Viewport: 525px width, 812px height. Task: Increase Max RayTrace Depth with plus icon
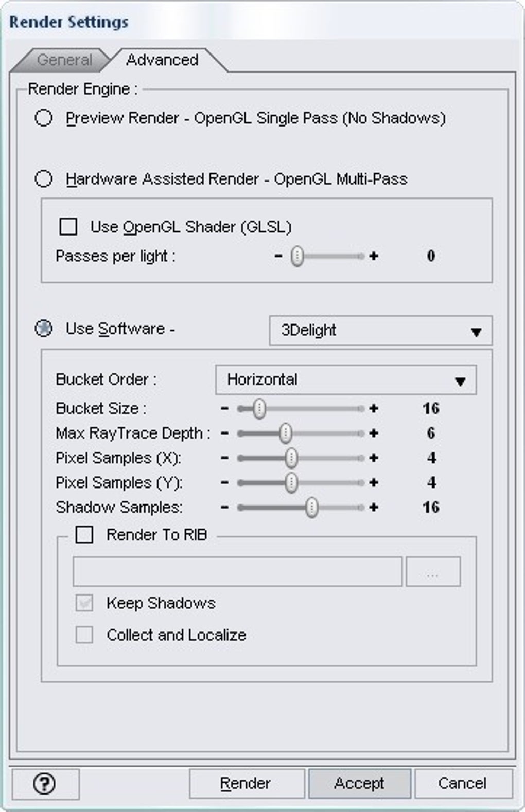(x=374, y=434)
